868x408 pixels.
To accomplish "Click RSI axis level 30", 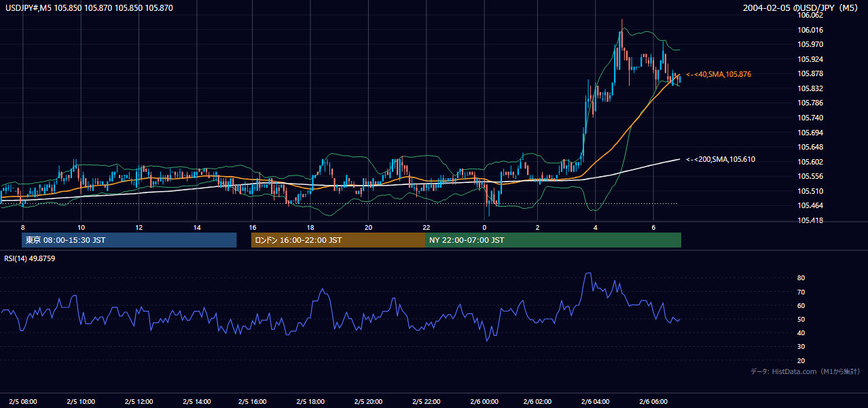I will click(801, 347).
